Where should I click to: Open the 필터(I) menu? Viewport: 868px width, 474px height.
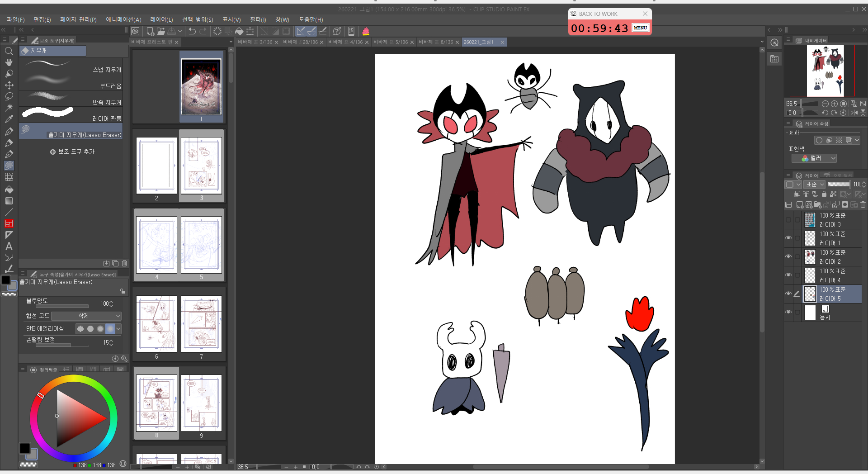click(x=258, y=19)
